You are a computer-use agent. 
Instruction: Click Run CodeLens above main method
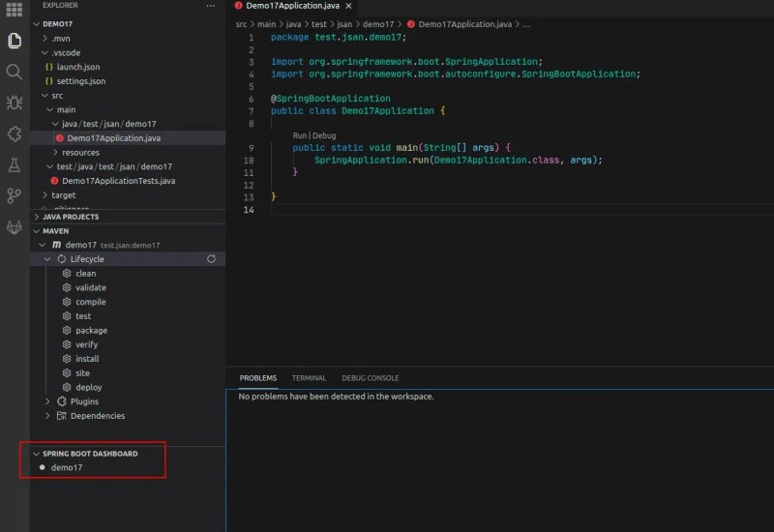[x=299, y=135]
